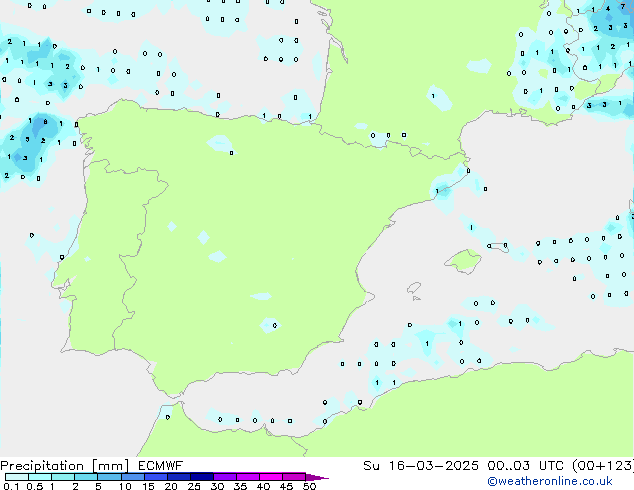Screen dimensions: 634x490
Task: Select the 0.1 to 0.5 mm legend swatch
Action: pos(17,477)
